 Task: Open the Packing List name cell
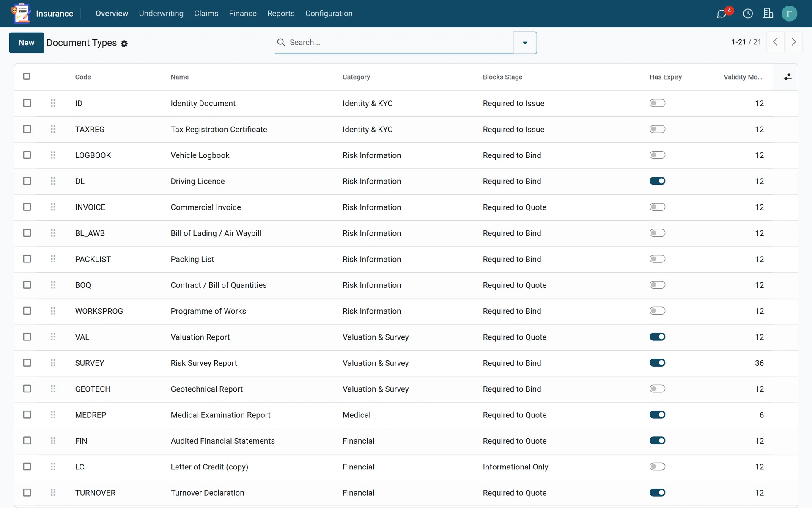[x=192, y=259]
